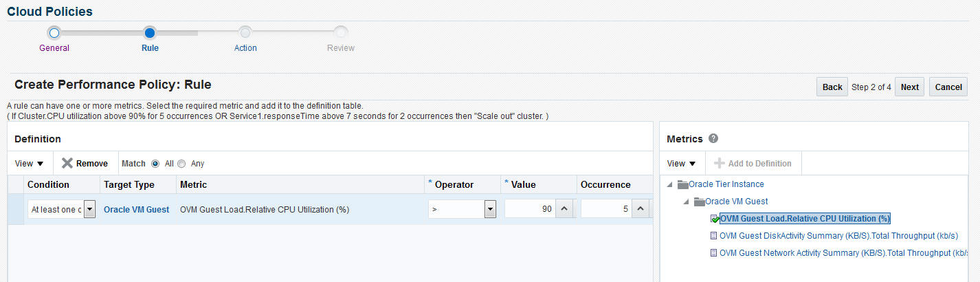980x282 pixels.
Task: Select the Match Any radio button
Action: tap(181, 164)
